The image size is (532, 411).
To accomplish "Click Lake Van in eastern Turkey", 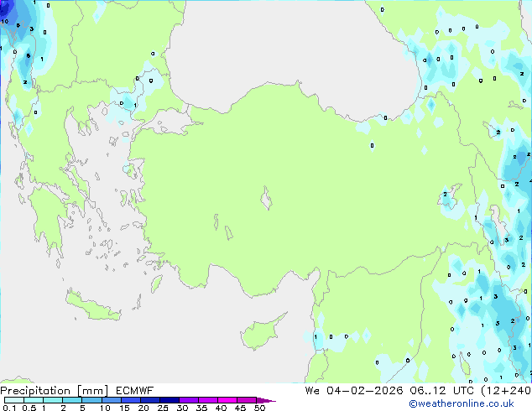I will click(449, 200).
